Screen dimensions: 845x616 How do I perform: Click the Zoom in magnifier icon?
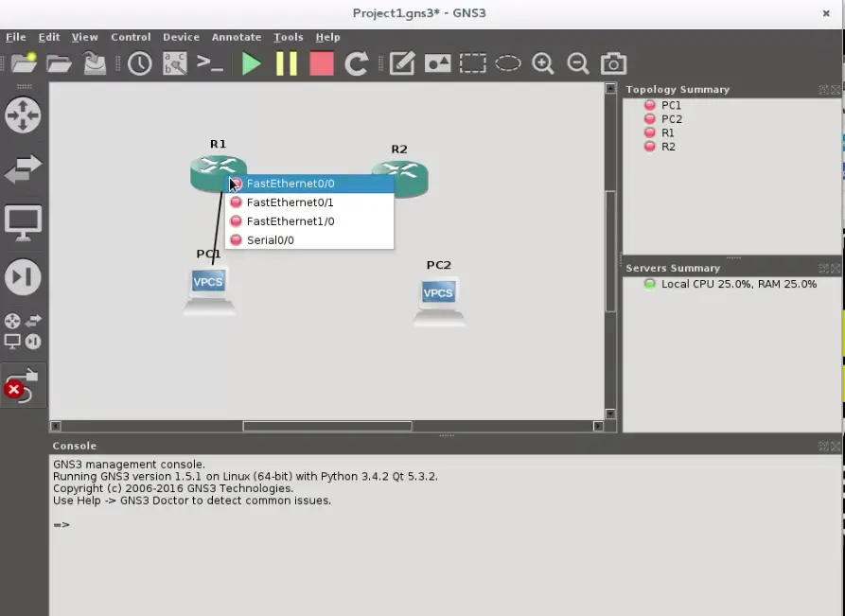[x=543, y=63]
